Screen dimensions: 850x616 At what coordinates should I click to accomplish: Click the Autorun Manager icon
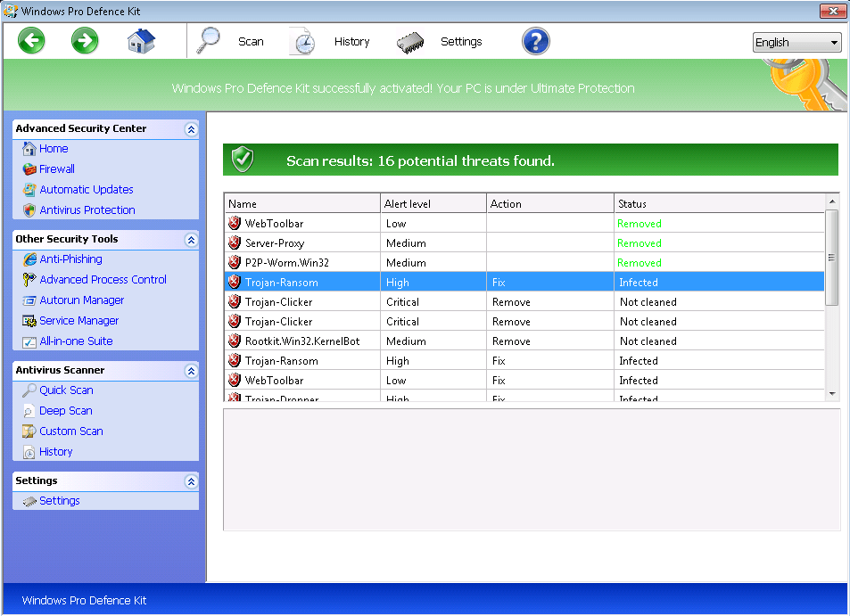coord(29,300)
